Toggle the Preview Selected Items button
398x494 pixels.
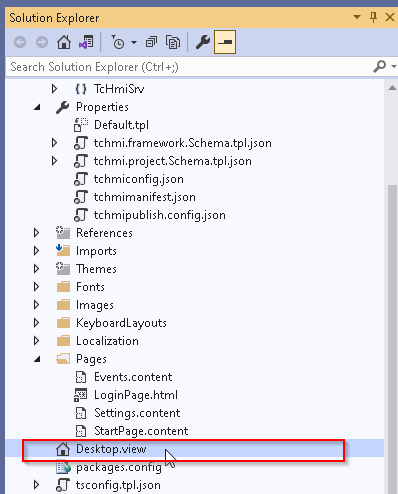[225, 42]
